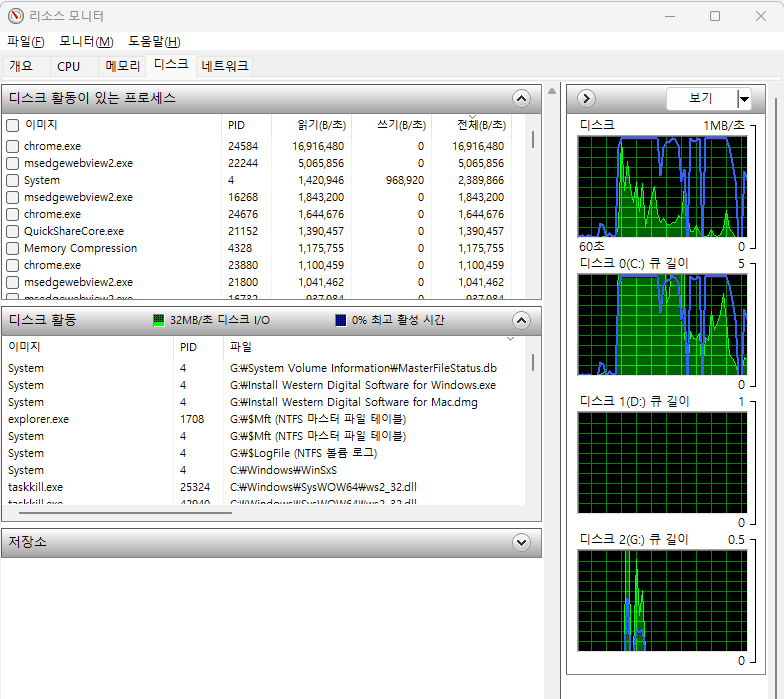The width and height of the screenshot is (784, 699).
Task: Click the 0% 최고 활성 시간 label
Action: pos(398,320)
